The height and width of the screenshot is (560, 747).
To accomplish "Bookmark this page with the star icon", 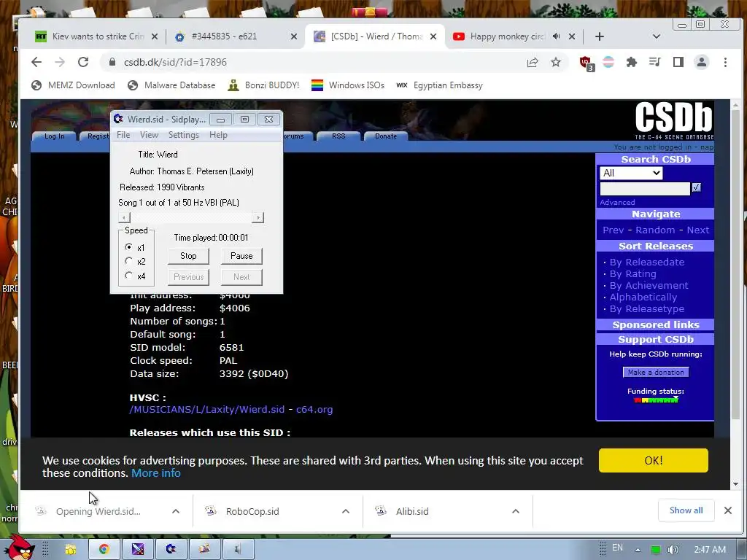I will tap(555, 62).
